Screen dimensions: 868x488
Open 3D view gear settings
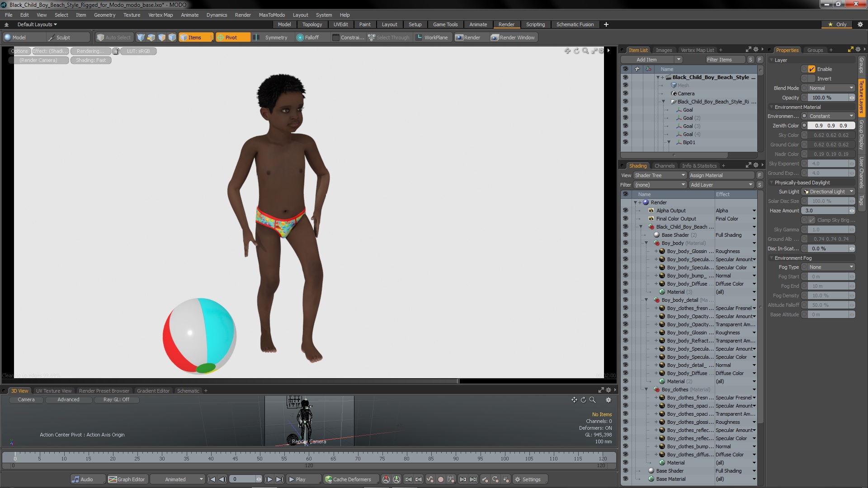pyautogui.click(x=609, y=400)
